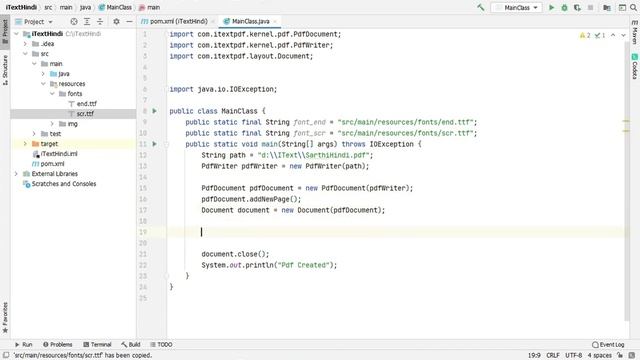Viewport: 640px width, 360px height.
Task: Click java breadcrumb in navigation bar
Action: click(85, 7)
